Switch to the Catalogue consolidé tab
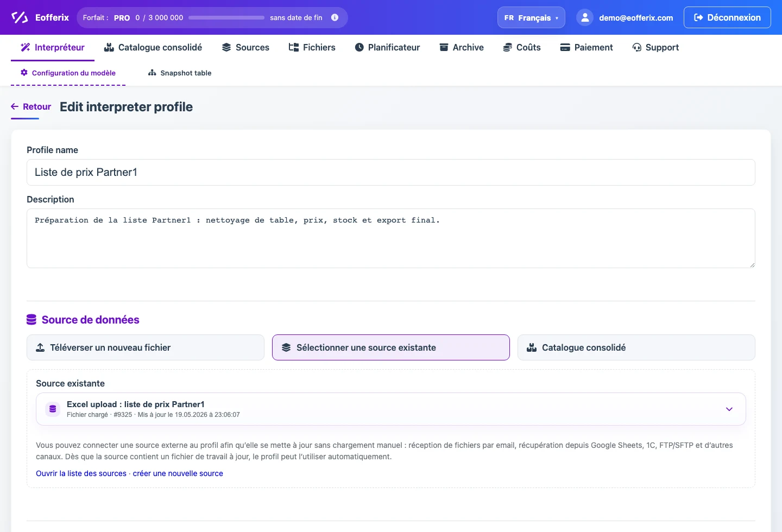 (x=153, y=47)
